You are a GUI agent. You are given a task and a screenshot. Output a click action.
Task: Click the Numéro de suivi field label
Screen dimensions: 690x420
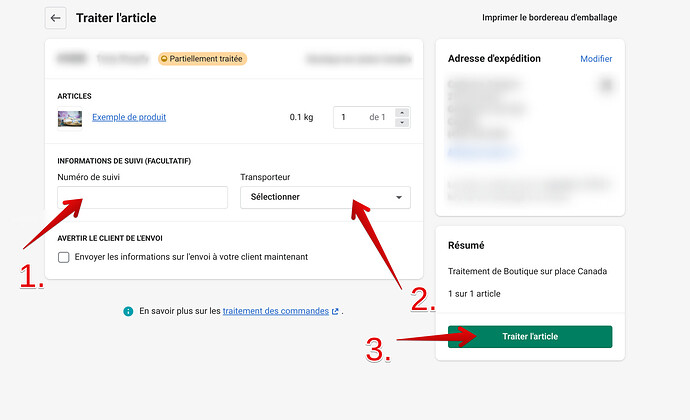tap(89, 177)
